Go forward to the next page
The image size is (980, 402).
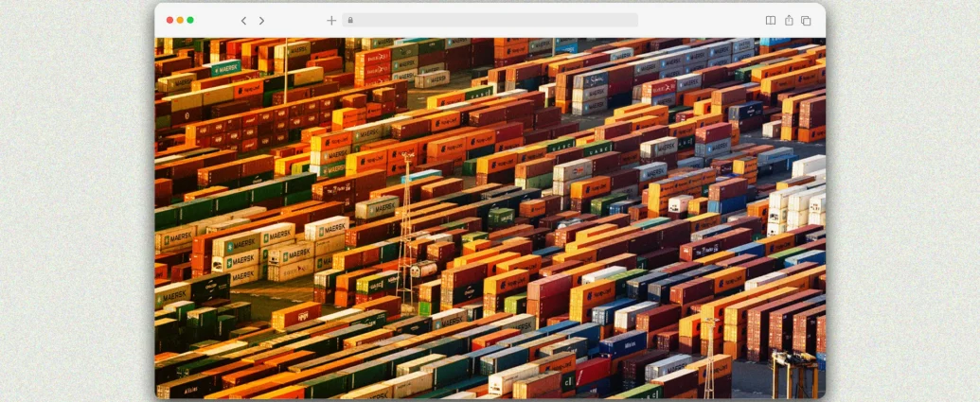pos(261,20)
